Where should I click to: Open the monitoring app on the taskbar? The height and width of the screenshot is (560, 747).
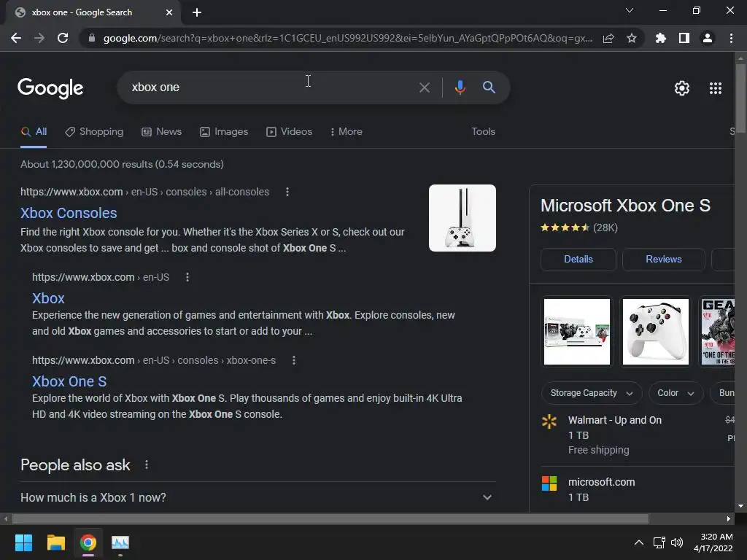120,542
